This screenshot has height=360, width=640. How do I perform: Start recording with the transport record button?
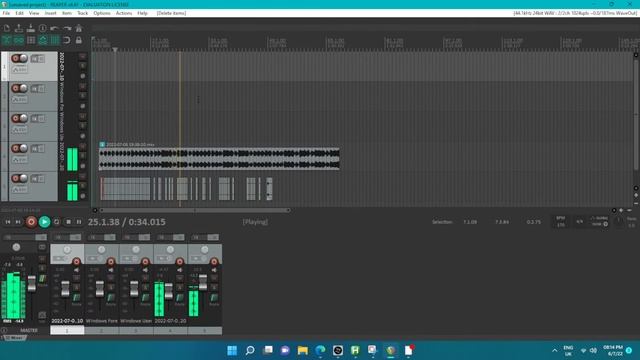click(31, 222)
